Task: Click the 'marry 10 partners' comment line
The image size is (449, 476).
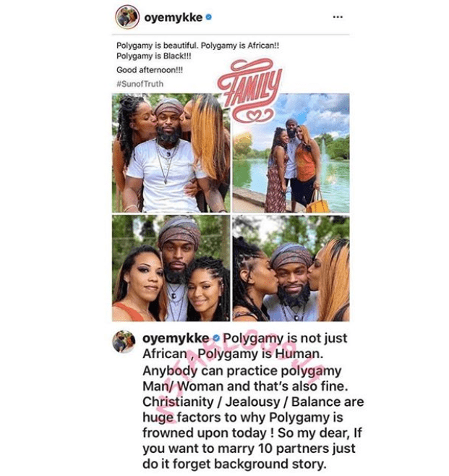Action: (x=249, y=449)
